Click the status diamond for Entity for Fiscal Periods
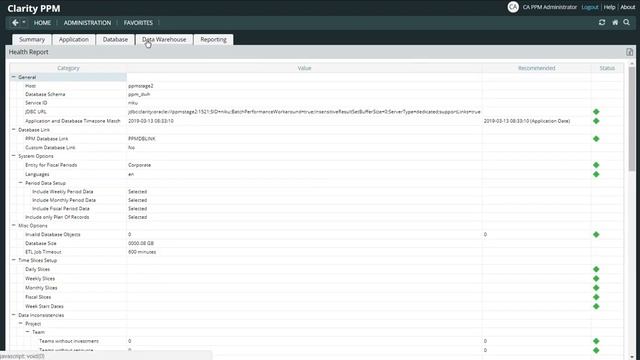 pyautogui.click(x=596, y=165)
